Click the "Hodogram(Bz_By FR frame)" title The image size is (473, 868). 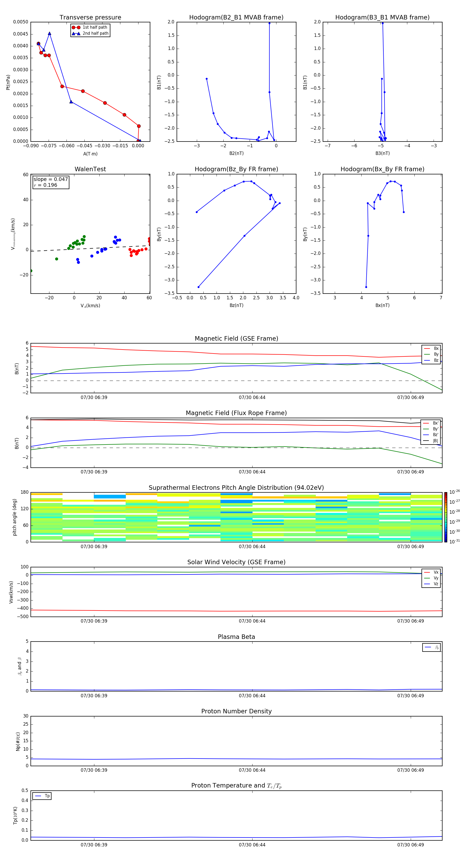click(x=236, y=169)
